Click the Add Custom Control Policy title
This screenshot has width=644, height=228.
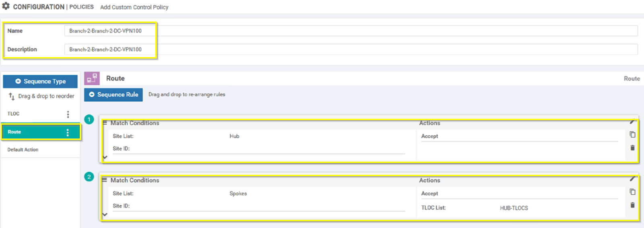[x=134, y=7]
